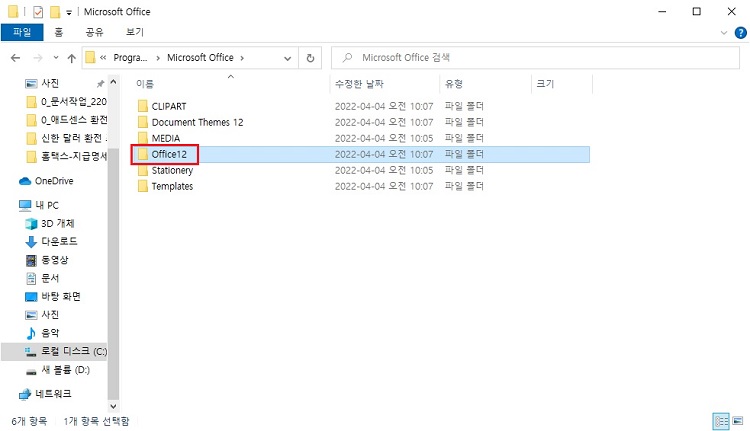Screen dimensions: 750x431
Task: Open the 보기 ribbon tab
Action: tap(134, 32)
